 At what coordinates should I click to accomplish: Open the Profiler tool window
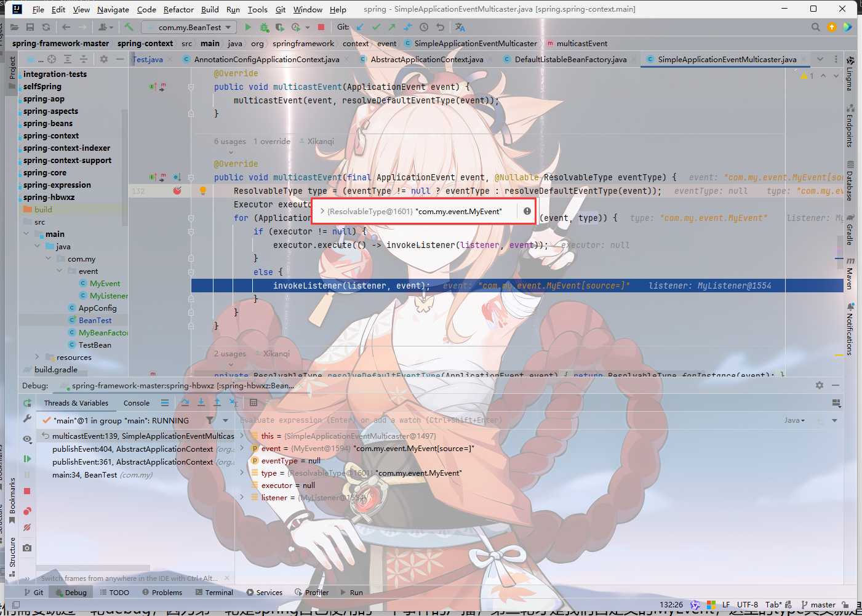(x=311, y=593)
